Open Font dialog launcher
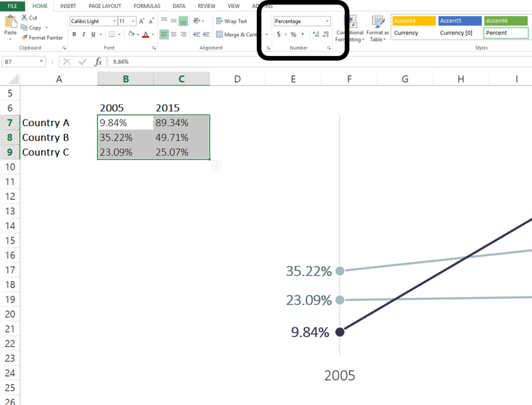The width and height of the screenshot is (532, 405). click(154, 48)
